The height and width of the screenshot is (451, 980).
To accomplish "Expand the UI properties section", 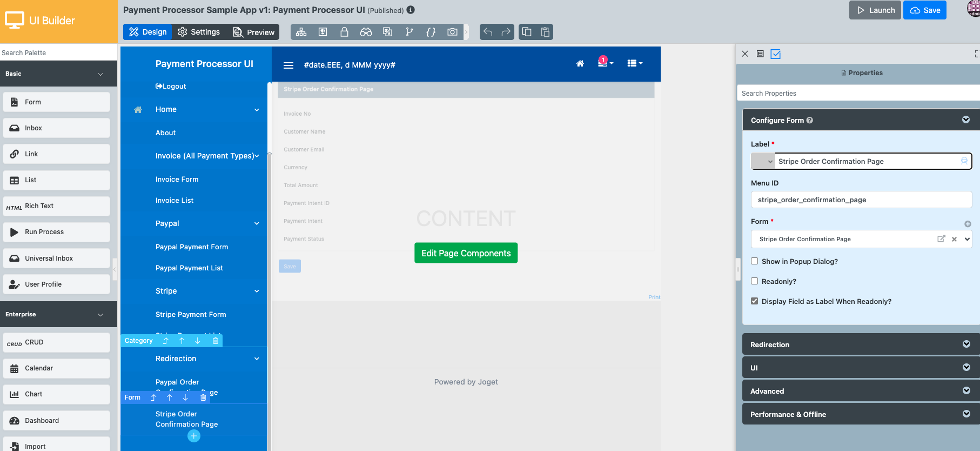I will pyautogui.click(x=966, y=368).
